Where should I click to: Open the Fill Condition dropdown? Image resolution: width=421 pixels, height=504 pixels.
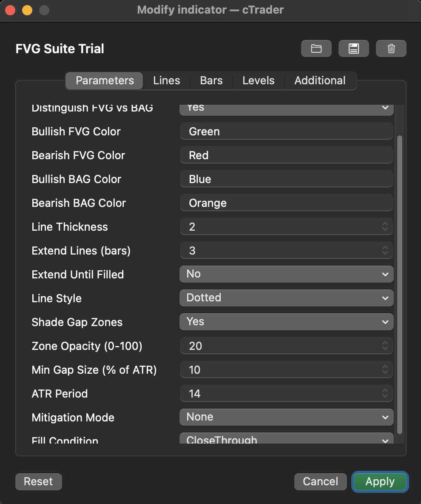[x=286, y=439]
